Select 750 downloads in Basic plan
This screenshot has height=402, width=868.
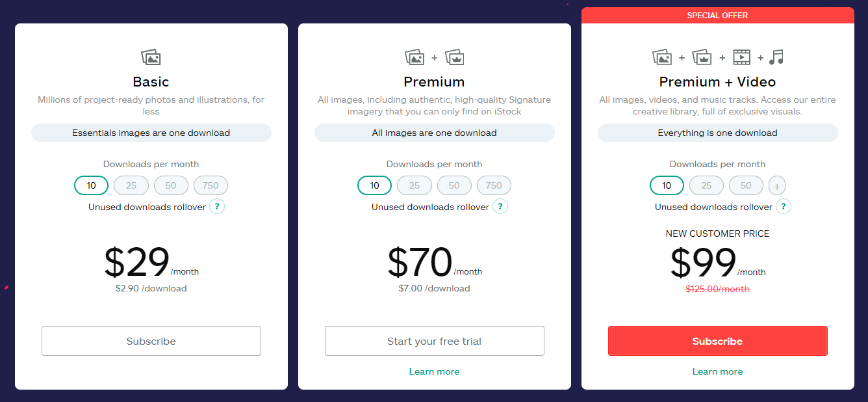(x=211, y=185)
